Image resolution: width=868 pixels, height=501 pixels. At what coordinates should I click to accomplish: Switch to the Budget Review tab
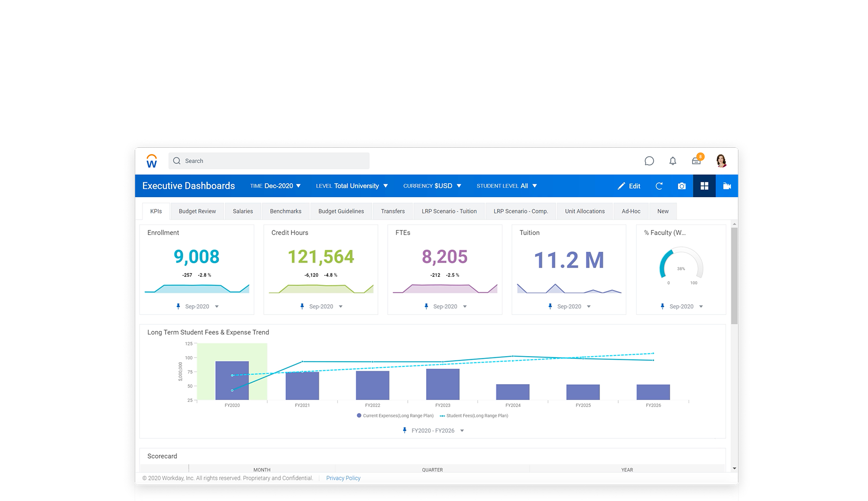tap(197, 211)
